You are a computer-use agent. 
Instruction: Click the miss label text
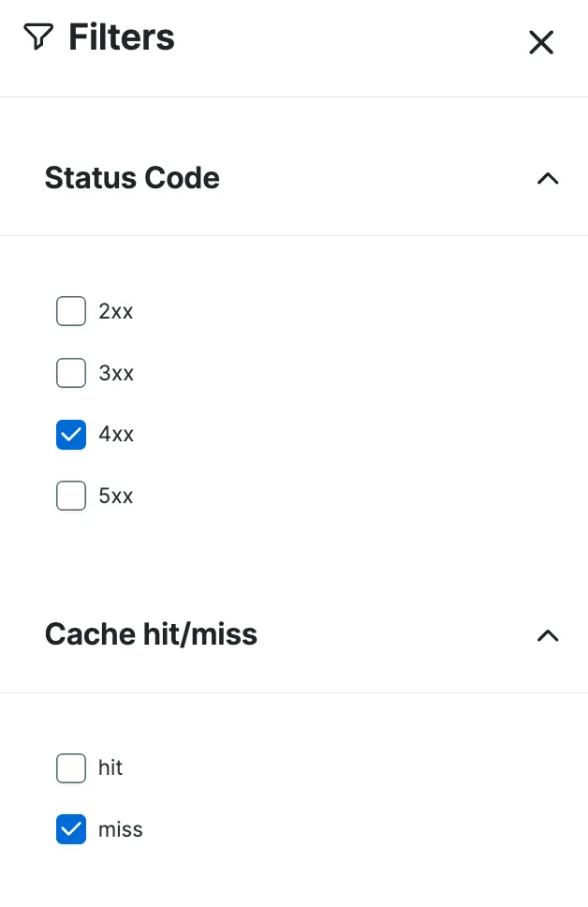(x=121, y=829)
